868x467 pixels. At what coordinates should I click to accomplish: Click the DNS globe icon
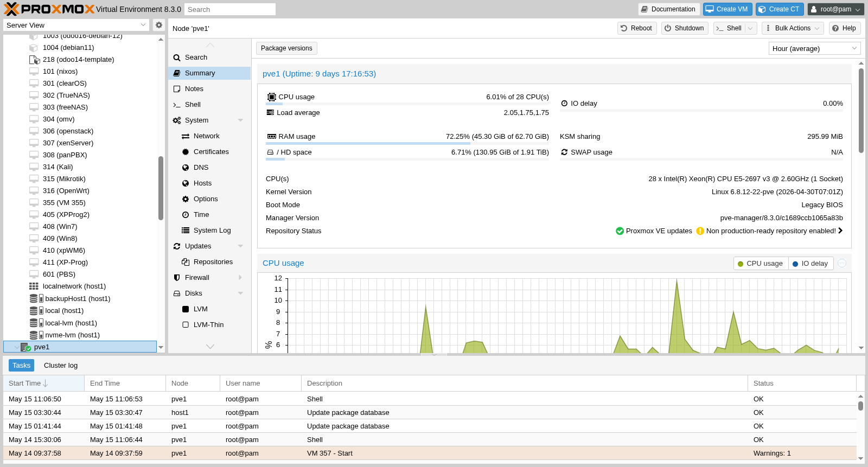coord(186,168)
